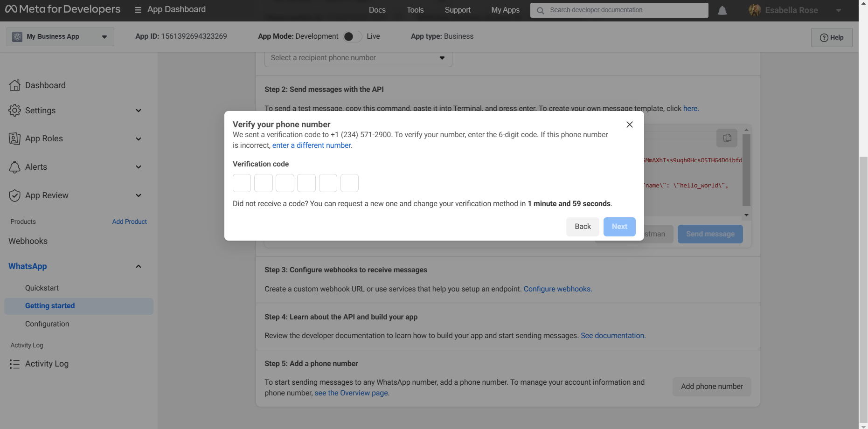The height and width of the screenshot is (429, 868).
Task: Open see the Overview page link
Action: [351, 393]
